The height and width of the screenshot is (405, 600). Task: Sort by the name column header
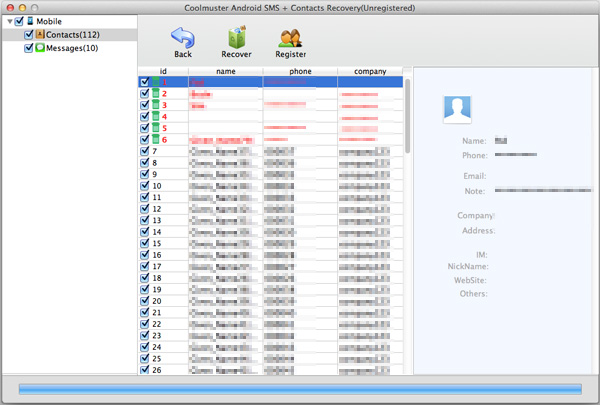[x=226, y=71]
